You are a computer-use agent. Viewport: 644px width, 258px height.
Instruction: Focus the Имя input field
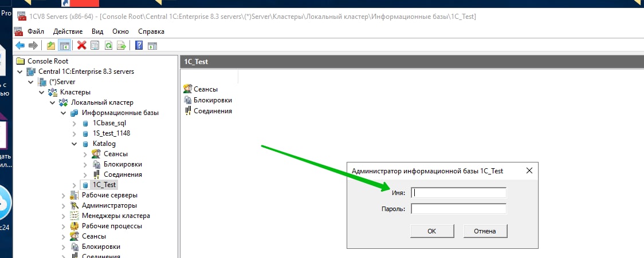pyautogui.click(x=459, y=193)
